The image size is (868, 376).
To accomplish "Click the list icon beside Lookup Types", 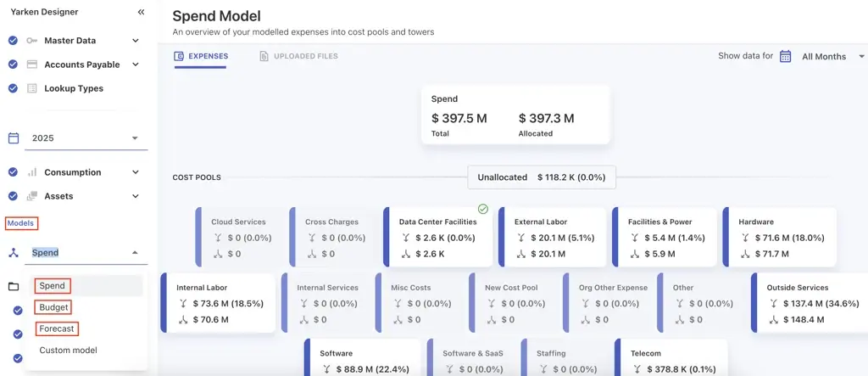I will tap(31, 88).
